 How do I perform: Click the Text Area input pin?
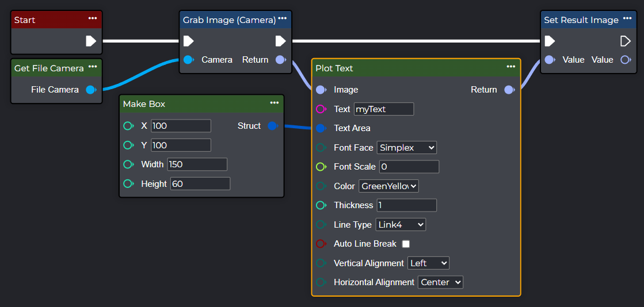[321, 128]
